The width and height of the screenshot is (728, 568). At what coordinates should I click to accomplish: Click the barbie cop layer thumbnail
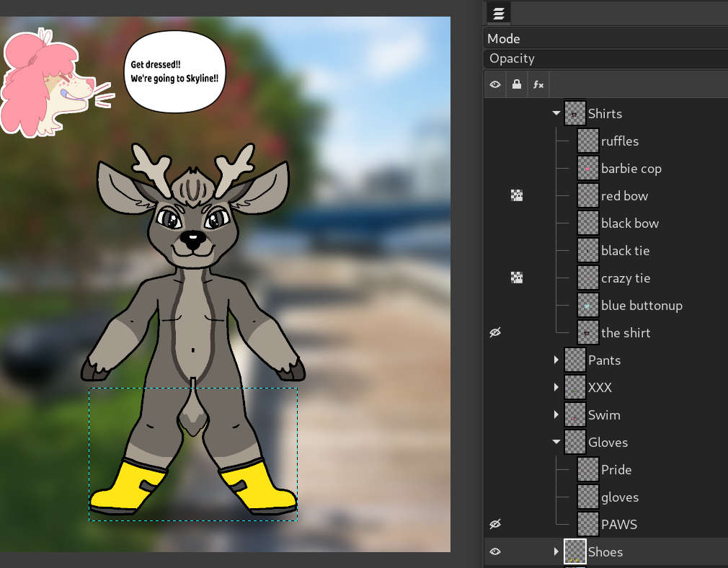pos(588,169)
